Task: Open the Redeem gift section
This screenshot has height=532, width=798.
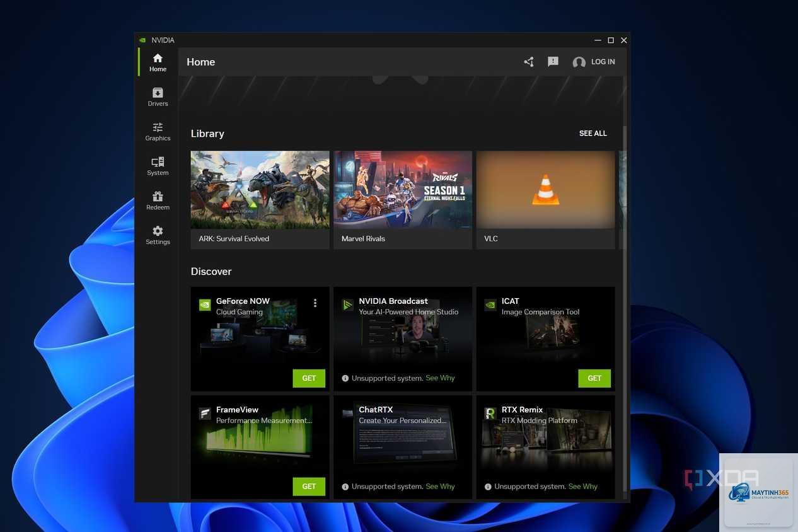Action: coord(158,201)
